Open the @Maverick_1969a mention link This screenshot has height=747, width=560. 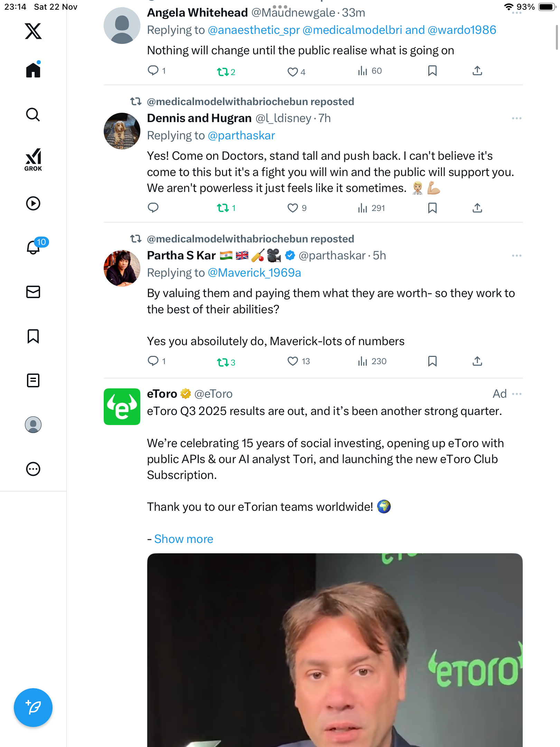pyautogui.click(x=254, y=273)
